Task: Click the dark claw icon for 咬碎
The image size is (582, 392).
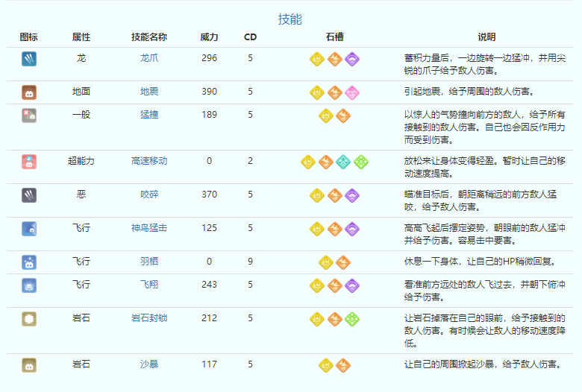Action: 29,195
